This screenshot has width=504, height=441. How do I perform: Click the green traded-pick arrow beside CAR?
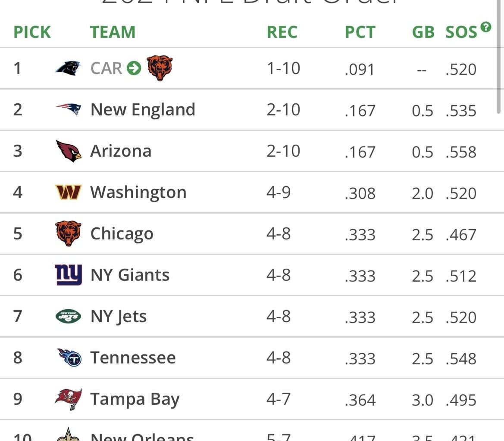134,68
